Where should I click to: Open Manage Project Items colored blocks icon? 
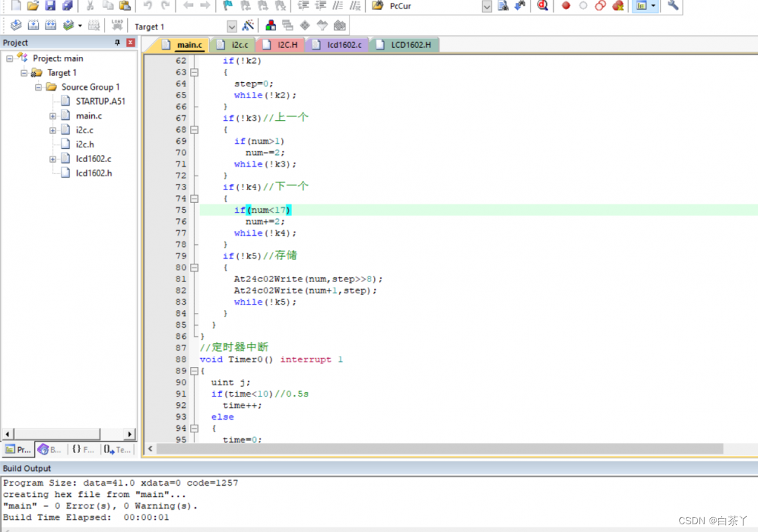[x=270, y=26]
